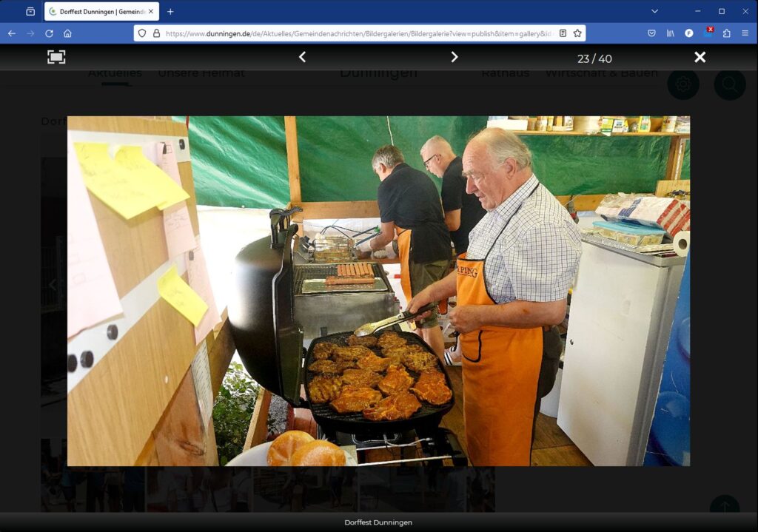Advance to the next gallery image

tap(455, 57)
